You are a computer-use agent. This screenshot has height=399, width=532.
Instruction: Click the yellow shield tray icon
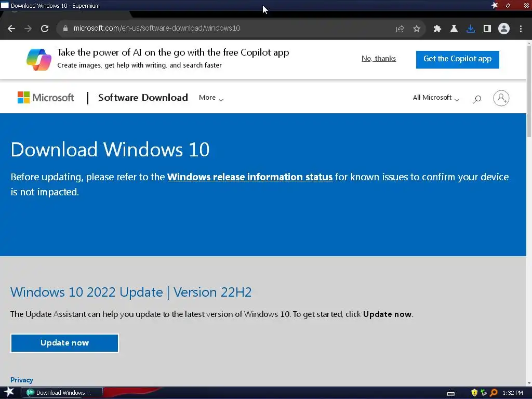[474, 393]
